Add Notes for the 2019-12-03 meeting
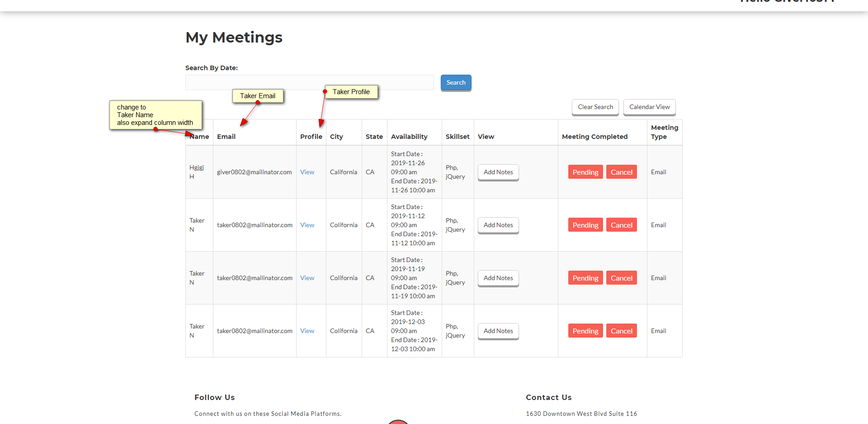The image size is (868, 424). point(498,331)
